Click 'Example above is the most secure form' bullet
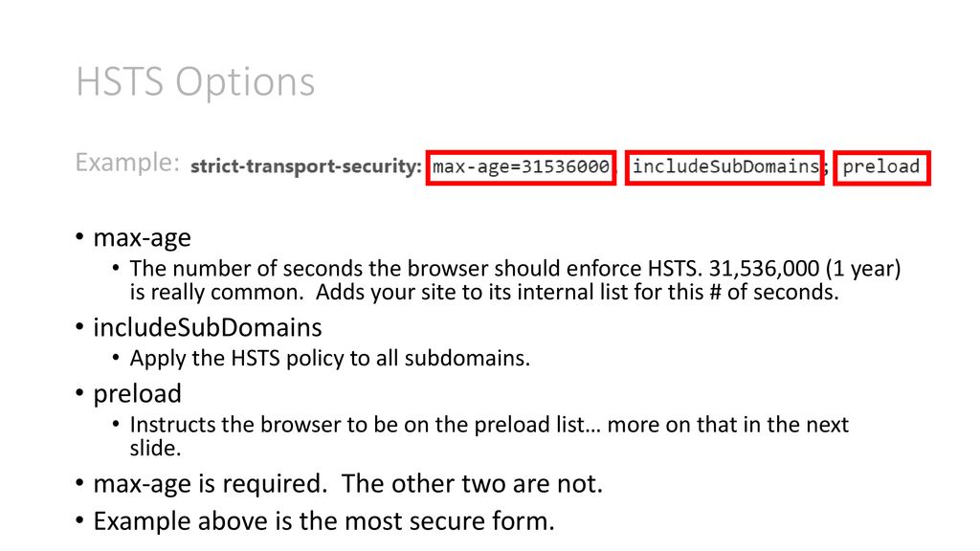Viewport: 980px width, 551px height. coord(323,521)
